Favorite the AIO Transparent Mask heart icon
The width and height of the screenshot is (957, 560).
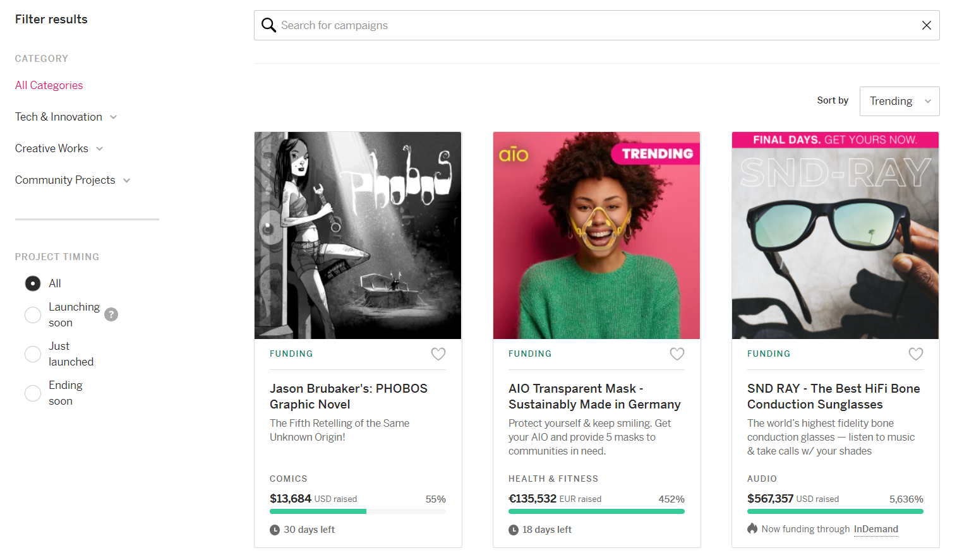point(677,354)
